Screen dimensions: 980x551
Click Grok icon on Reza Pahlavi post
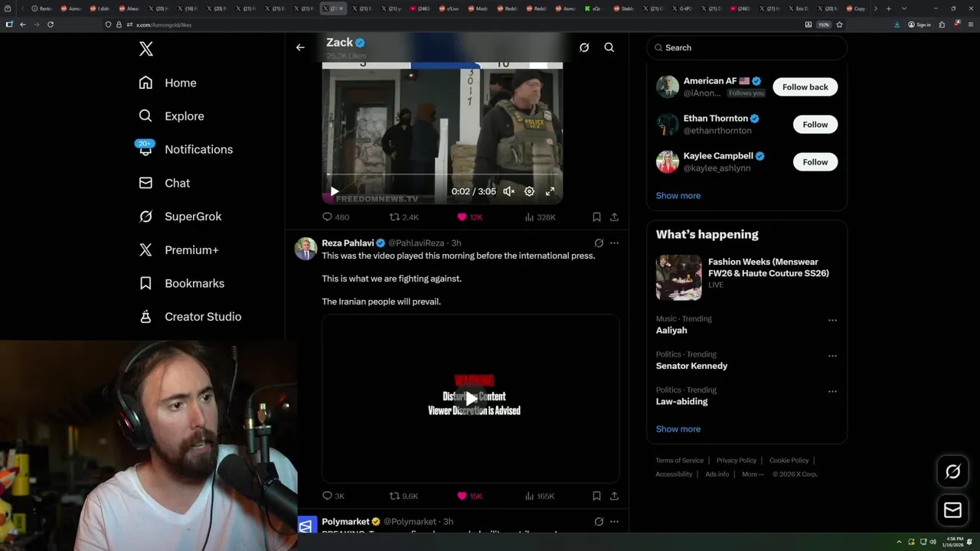click(x=599, y=243)
